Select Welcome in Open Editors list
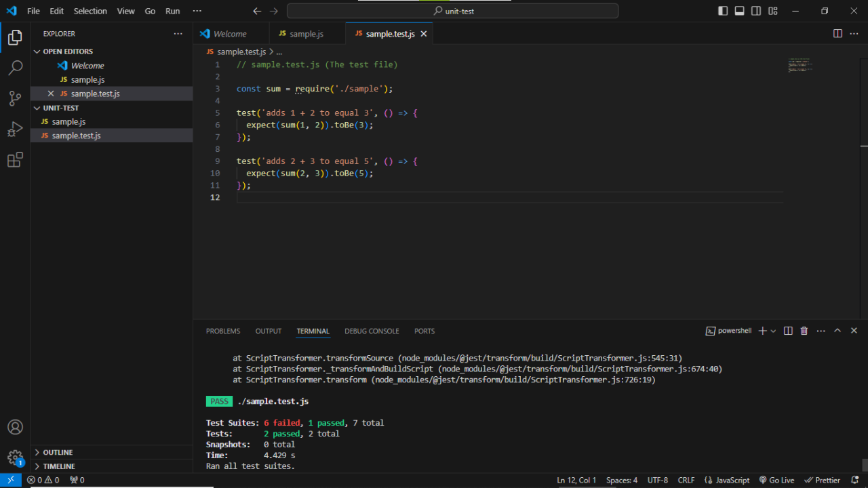Image resolution: width=868 pixels, height=488 pixels. (x=111, y=66)
